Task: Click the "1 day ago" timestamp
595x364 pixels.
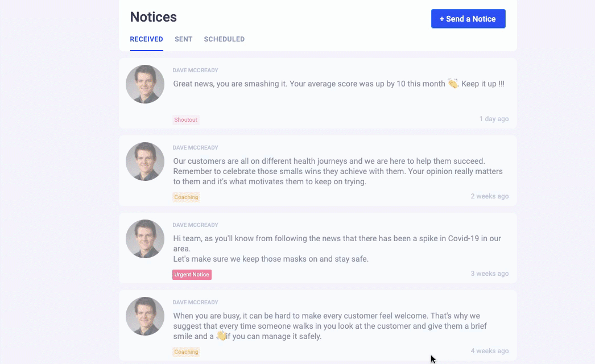Action: click(494, 119)
